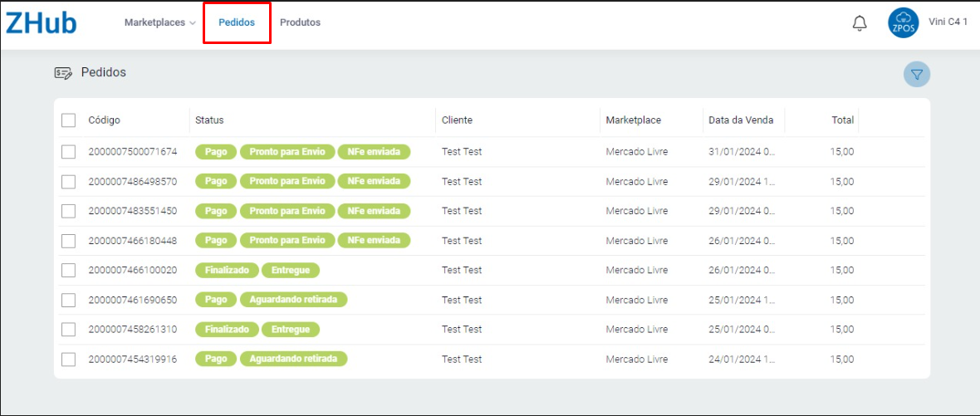The image size is (980, 416).
Task: Click the ZPOS user avatar
Action: click(903, 23)
